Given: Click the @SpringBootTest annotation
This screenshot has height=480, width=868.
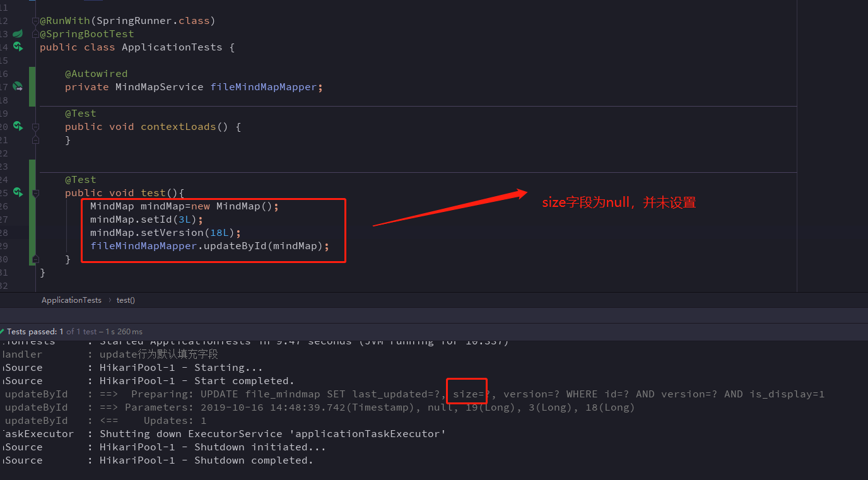Looking at the screenshot, I should tap(87, 34).
